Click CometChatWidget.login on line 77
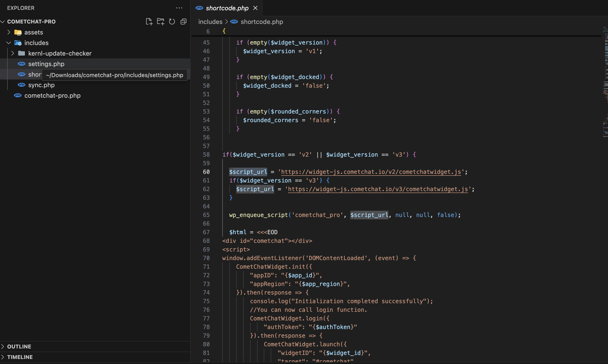Screen dimensions: 608x364 coord(286,318)
